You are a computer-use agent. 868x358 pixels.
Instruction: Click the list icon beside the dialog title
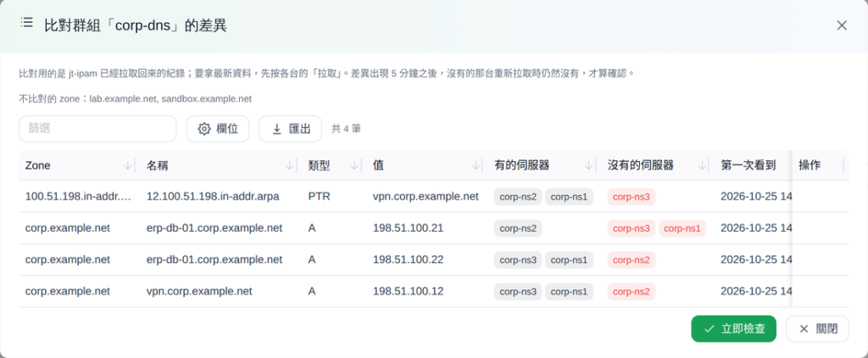(x=26, y=23)
